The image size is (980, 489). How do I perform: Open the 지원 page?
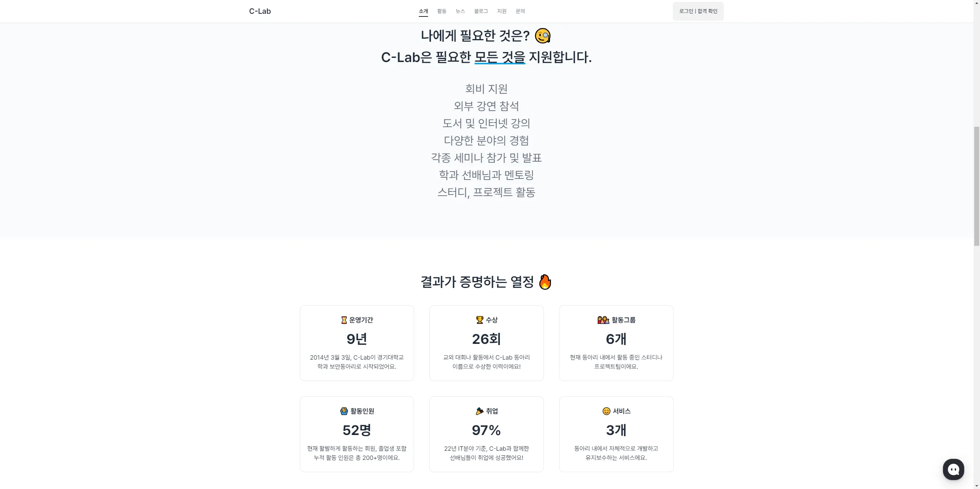tap(501, 11)
